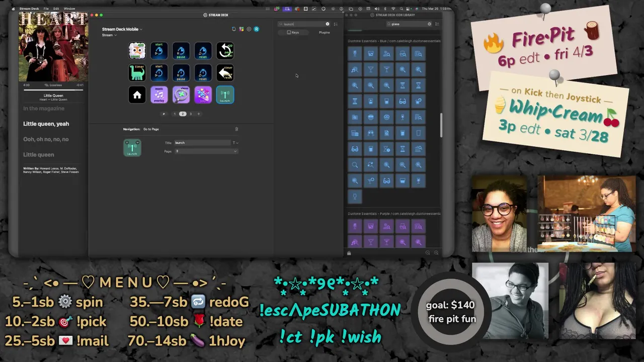Select the owl count key
This screenshot has width=644, height=362.
point(137,51)
